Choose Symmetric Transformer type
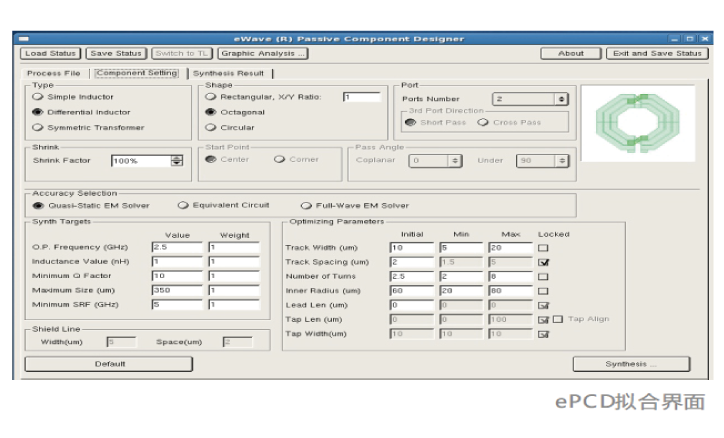Viewport: 724px width, 438px height. (89, 127)
